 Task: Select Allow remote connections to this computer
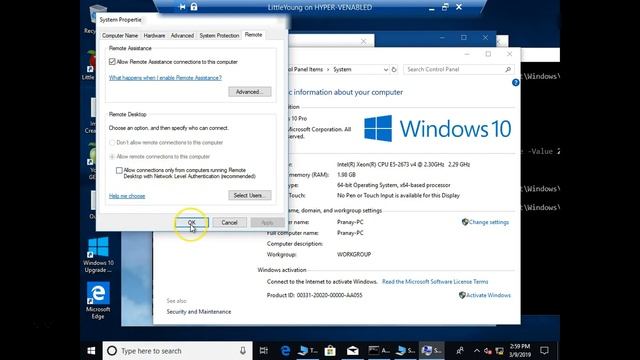pyautogui.click(x=112, y=156)
